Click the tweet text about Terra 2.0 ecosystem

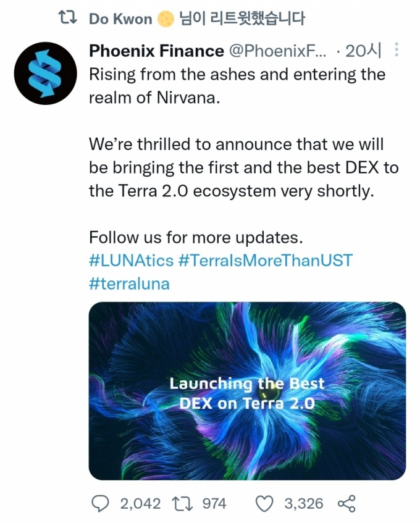click(243, 168)
